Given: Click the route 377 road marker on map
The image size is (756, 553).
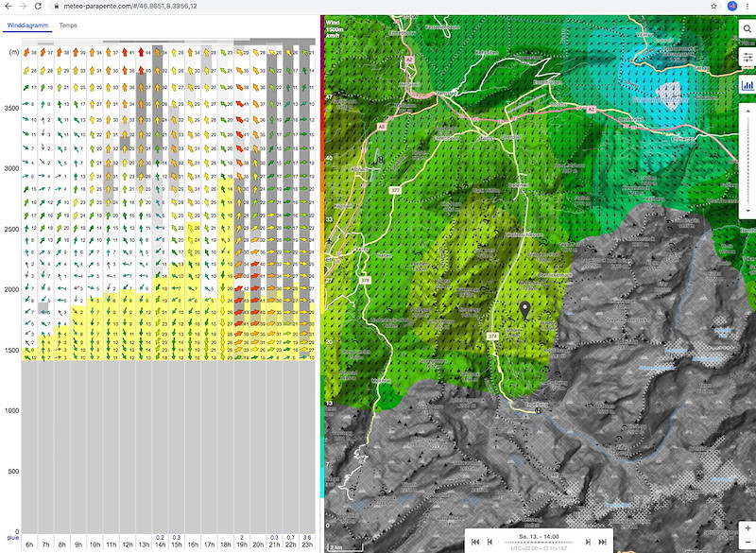Looking at the screenshot, I should tap(395, 190).
